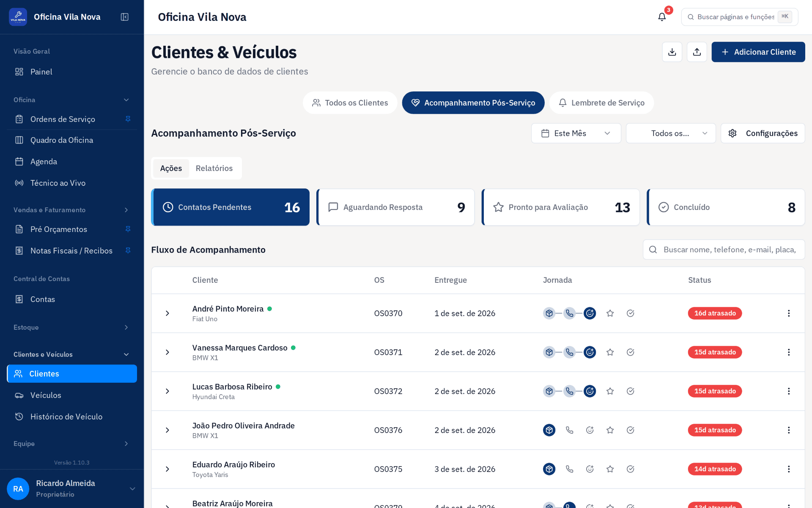Expand the Vendas e Faturamento section
The width and height of the screenshot is (812, 508).
[x=72, y=210]
